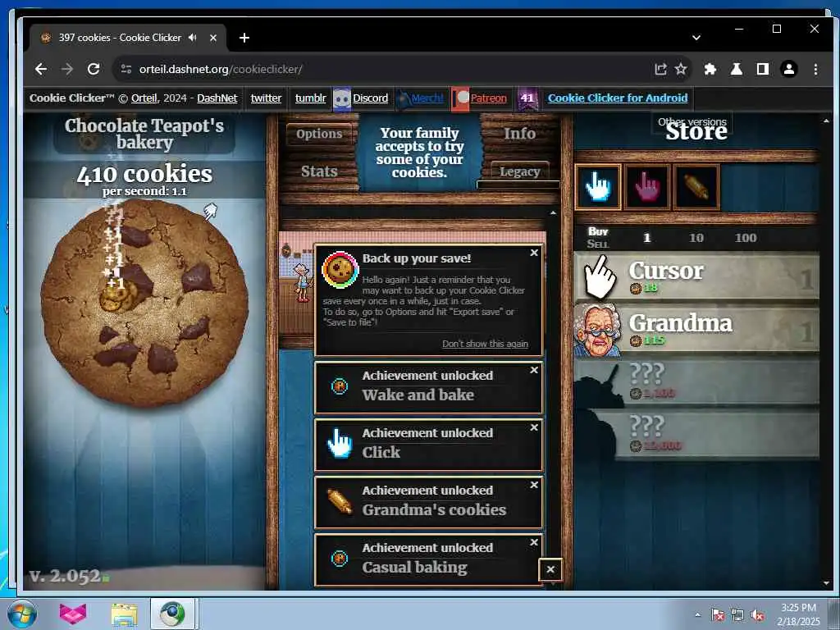Open the Legacy ascension button

(x=519, y=171)
